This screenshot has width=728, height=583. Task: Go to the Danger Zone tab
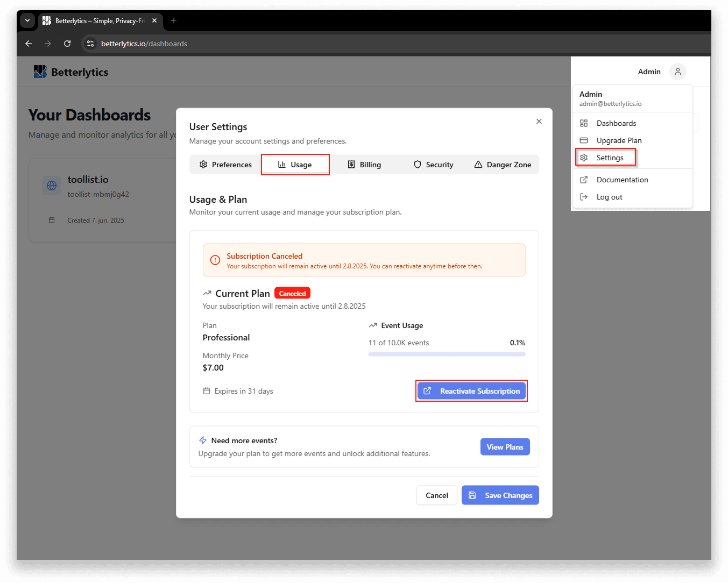click(x=503, y=165)
